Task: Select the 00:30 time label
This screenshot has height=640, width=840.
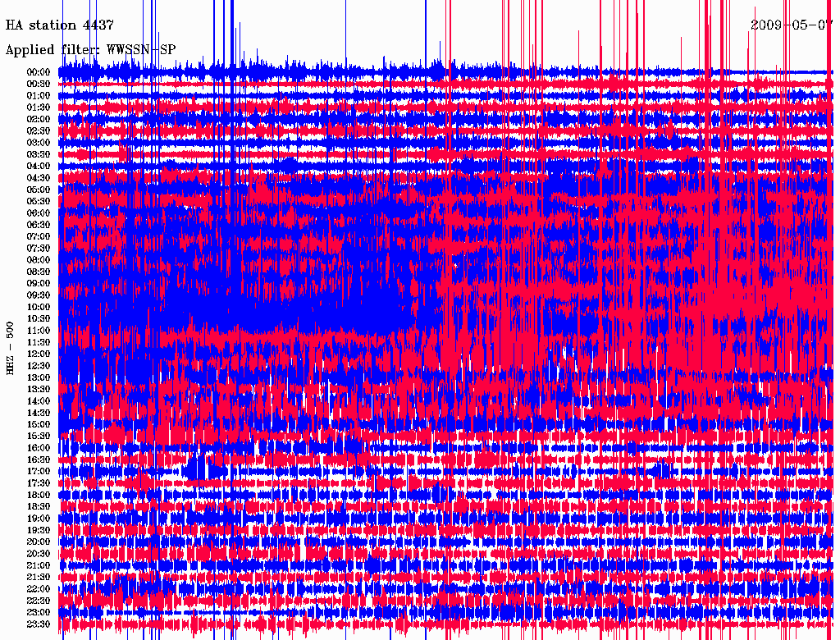Action: pos(39,84)
